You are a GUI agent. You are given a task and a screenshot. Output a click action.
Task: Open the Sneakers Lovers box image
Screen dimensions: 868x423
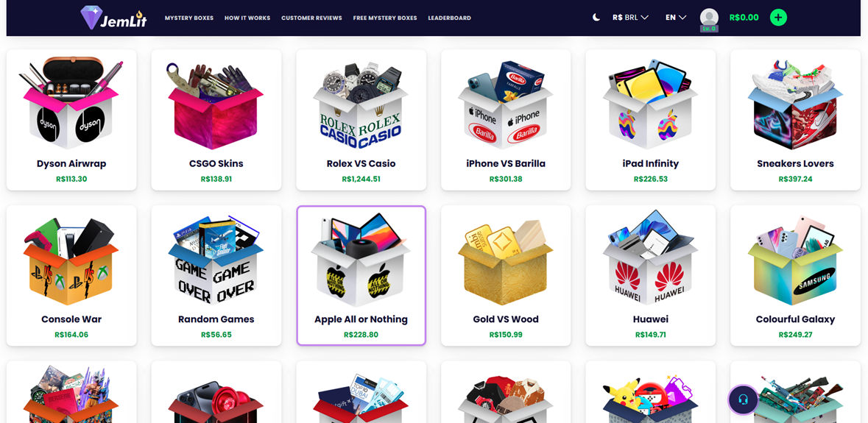[795, 104]
